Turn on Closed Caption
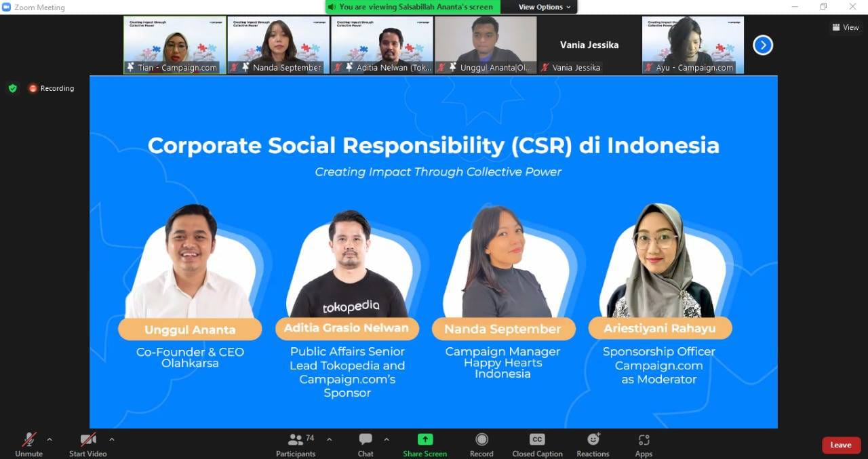The width and height of the screenshot is (868, 459). pyautogui.click(x=537, y=444)
